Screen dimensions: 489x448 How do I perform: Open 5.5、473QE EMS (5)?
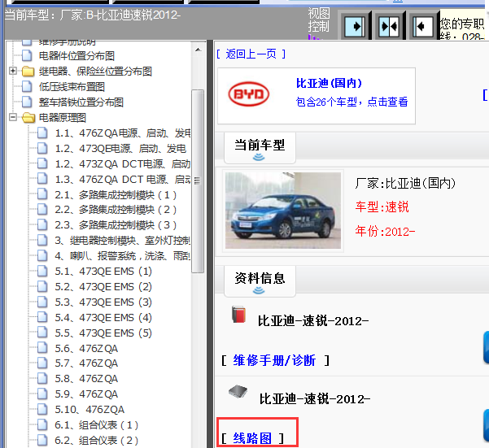[x=103, y=333]
